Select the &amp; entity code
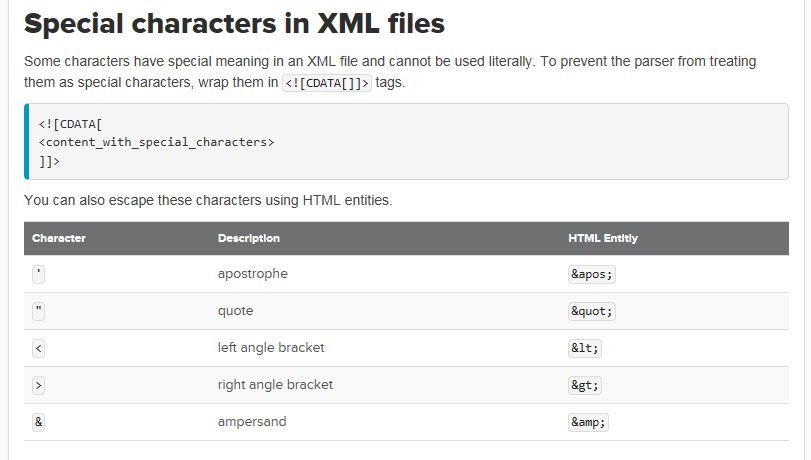This screenshot has height=460, width=811. [588, 422]
